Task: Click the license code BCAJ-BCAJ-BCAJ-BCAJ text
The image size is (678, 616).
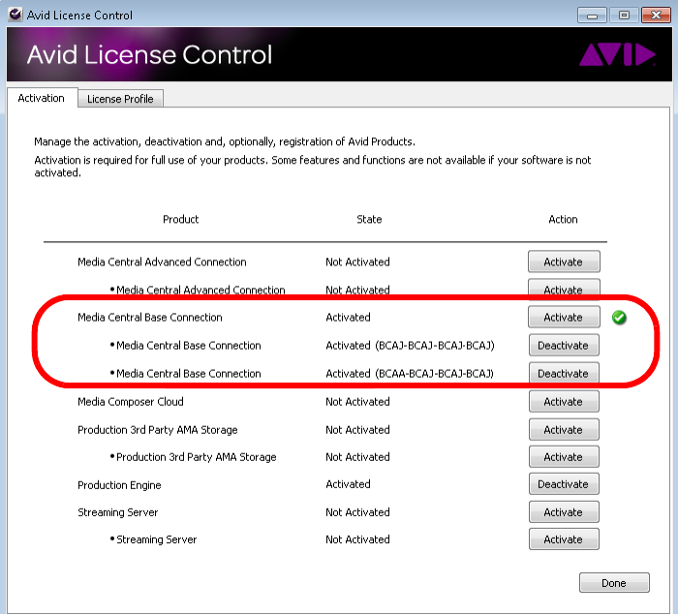Action: [435, 346]
